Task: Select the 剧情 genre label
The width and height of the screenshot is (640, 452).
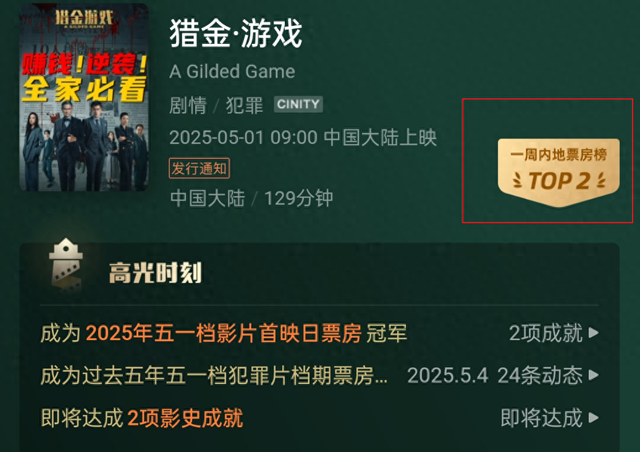Action: 188,105
